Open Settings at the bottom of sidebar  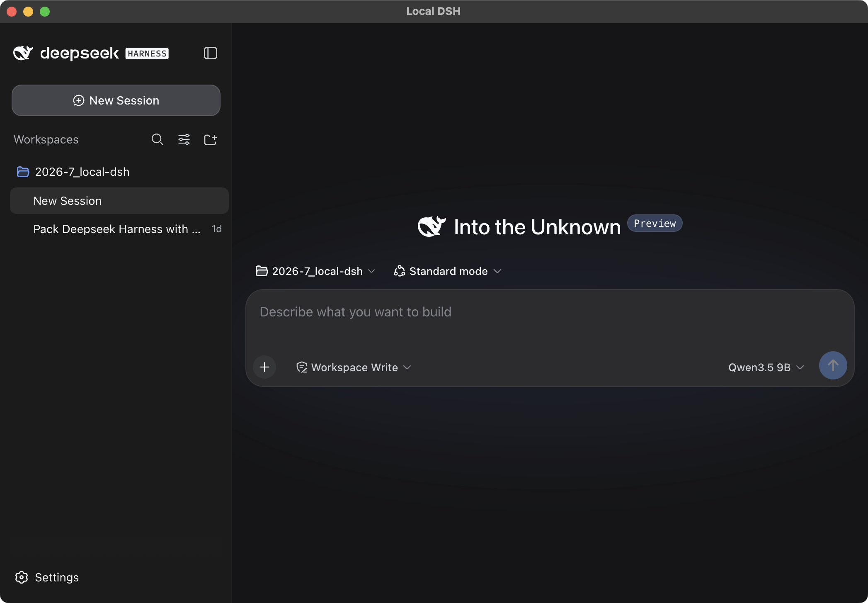click(47, 577)
